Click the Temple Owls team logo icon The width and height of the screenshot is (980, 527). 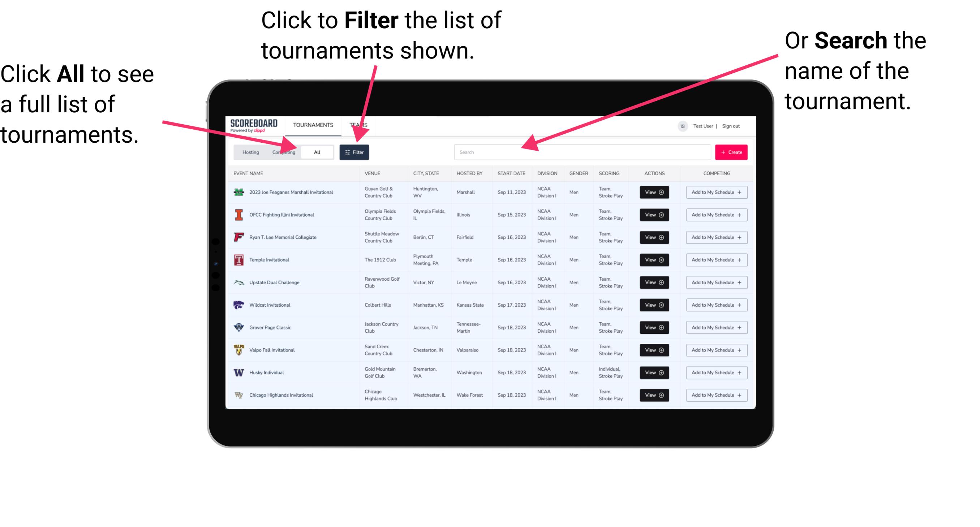coord(237,260)
